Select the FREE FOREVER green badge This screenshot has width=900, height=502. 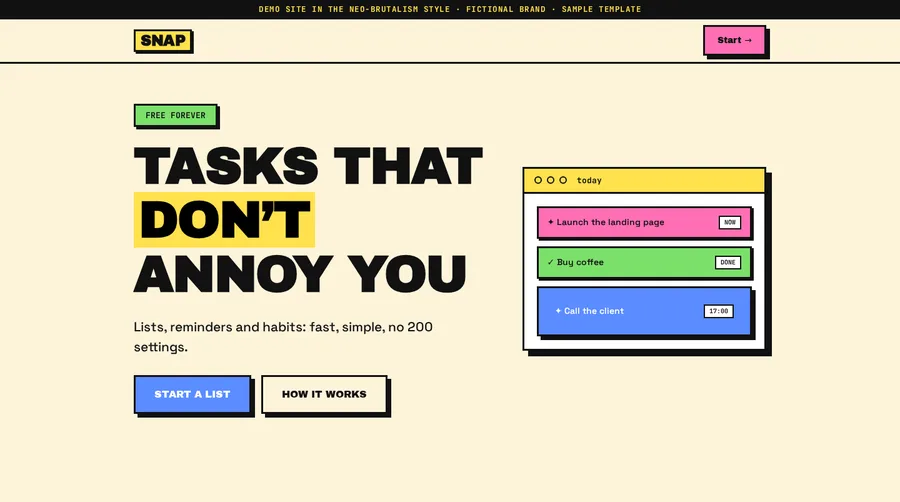coord(176,115)
